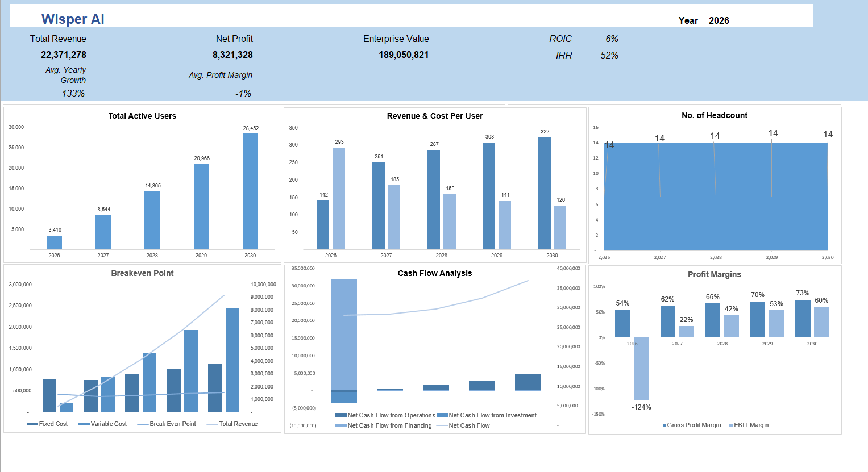Select the Fixed Cost legend key

pyautogui.click(x=32, y=423)
